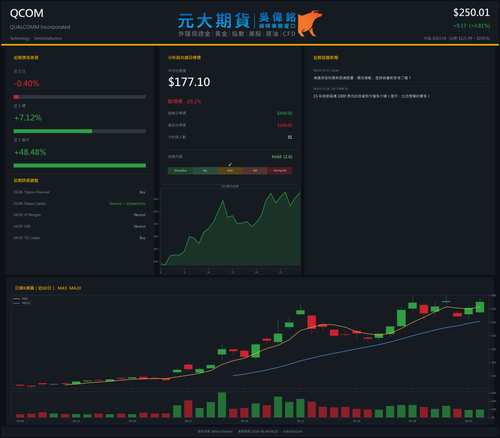Click the QUALCOMM Incorporated company name
Screen dimensions: 500x438
coord(40,27)
